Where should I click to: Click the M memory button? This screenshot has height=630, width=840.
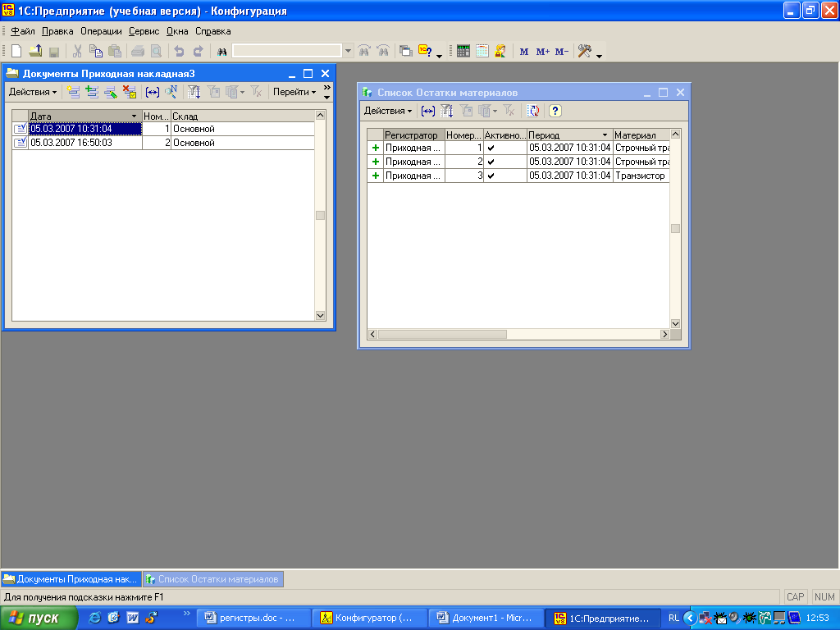click(524, 52)
